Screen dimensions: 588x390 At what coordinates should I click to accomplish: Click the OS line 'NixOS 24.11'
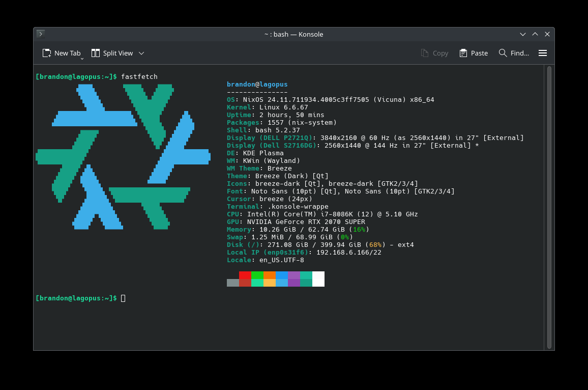[331, 100]
